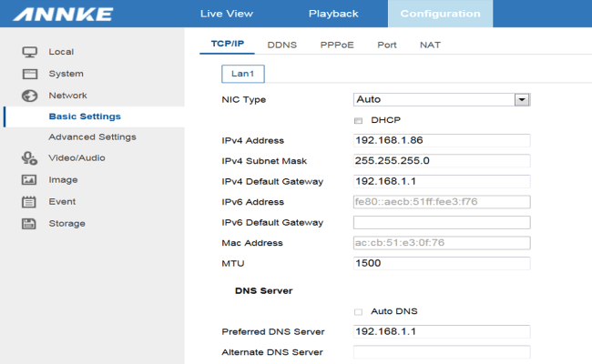Click the Video/Audio icon in sidebar
This screenshot has height=364, width=592.
29,158
